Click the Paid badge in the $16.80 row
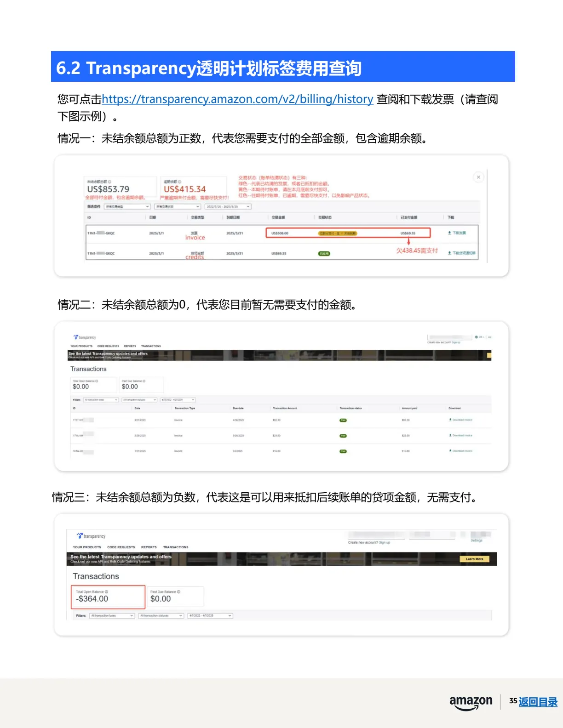The height and width of the screenshot is (728, 563). [343, 452]
